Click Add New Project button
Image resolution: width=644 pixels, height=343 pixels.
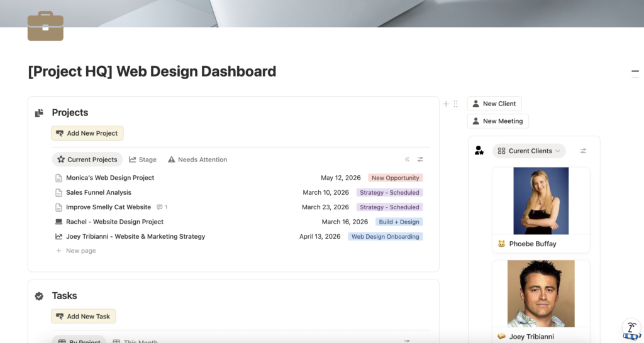coord(87,133)
